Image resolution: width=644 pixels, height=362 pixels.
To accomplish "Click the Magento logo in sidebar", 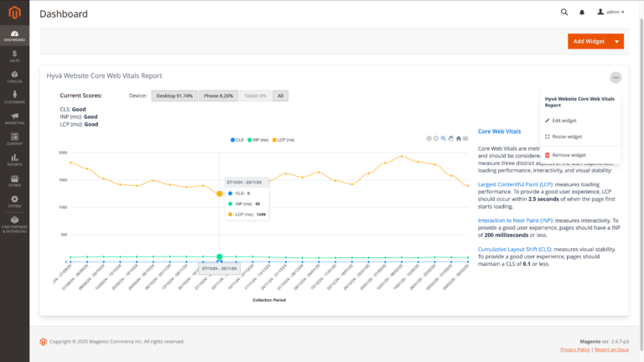I will pyautogui.click(x=14, y=13).
